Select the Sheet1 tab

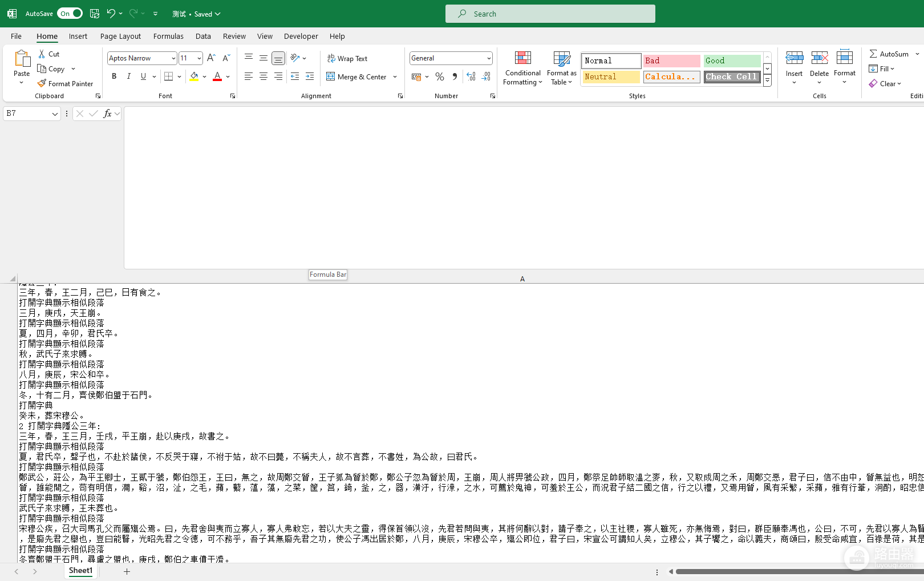click(80, 571)
